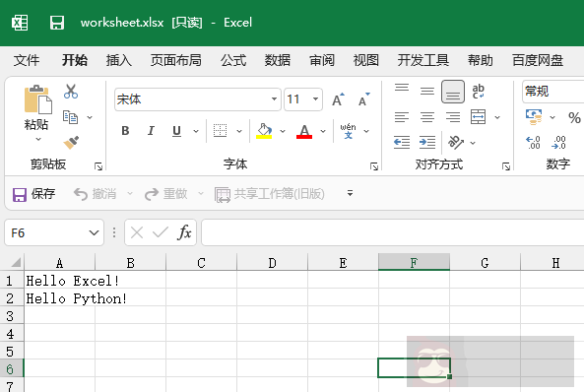Viewport: 584px width, 392px height.
Task: Open Font group dialog launcher
Action: tap(374, 166)
